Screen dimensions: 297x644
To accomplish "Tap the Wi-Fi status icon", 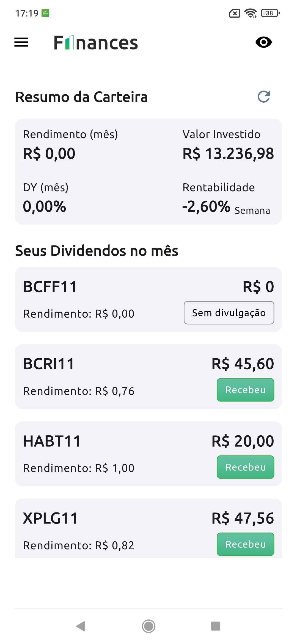I will [x=251, y=13].
